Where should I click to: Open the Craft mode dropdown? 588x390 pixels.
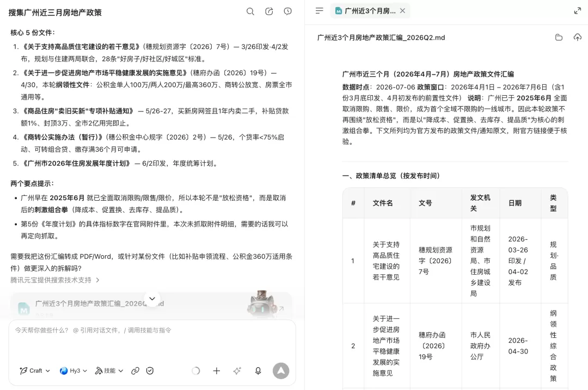point(34,370)
